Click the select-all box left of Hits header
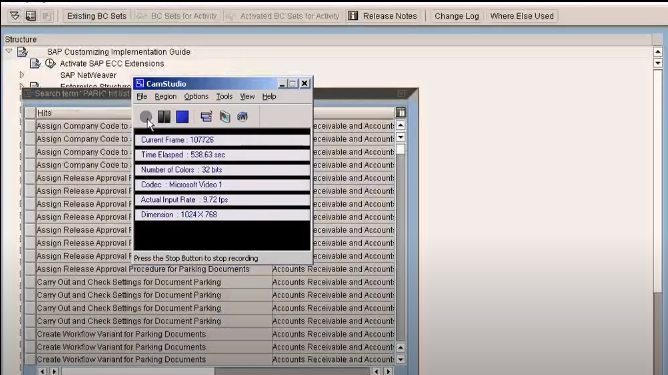The height and width of the screenshot is (375, 668). pos(30,112)
